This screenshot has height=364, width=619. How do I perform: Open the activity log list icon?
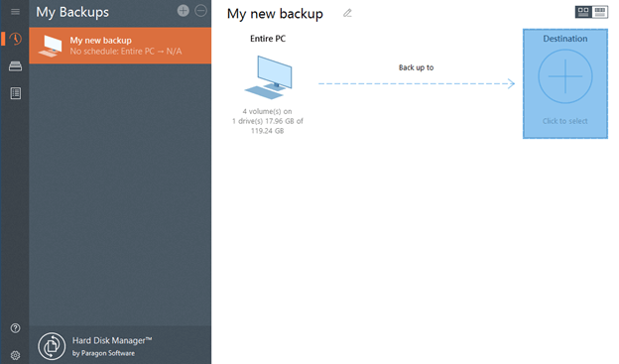tap(16, 93)
